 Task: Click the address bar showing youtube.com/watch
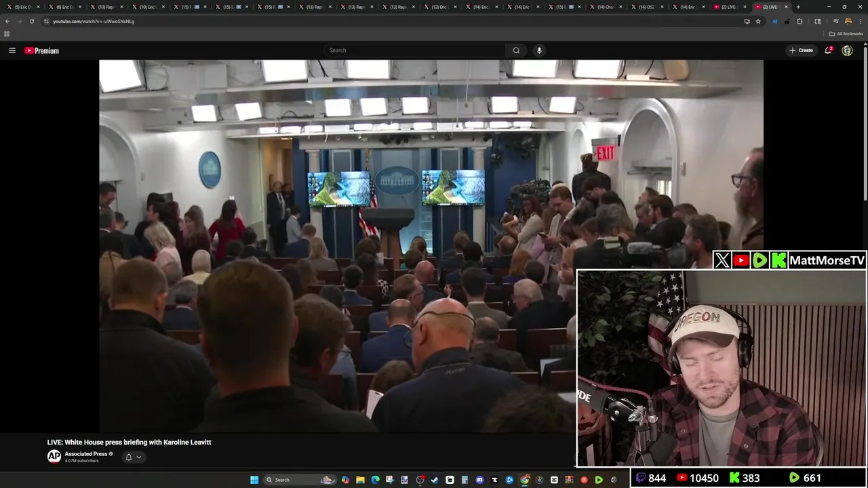click(393, 21)
